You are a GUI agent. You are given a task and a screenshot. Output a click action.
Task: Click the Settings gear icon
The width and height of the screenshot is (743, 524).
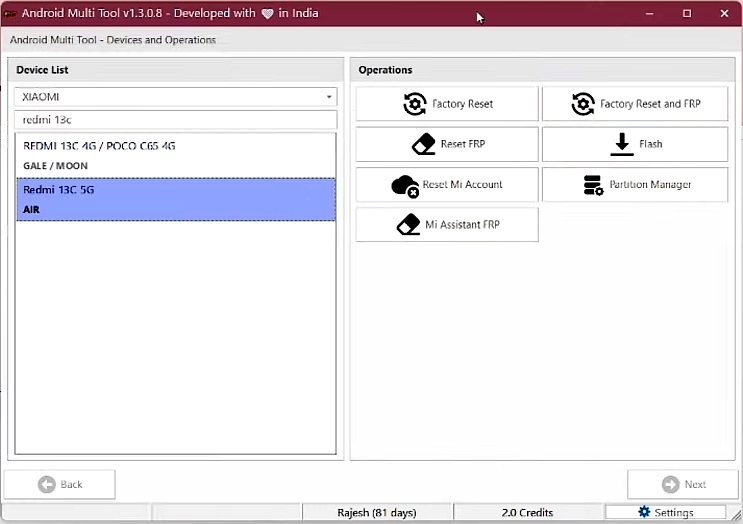click(644, 512)
